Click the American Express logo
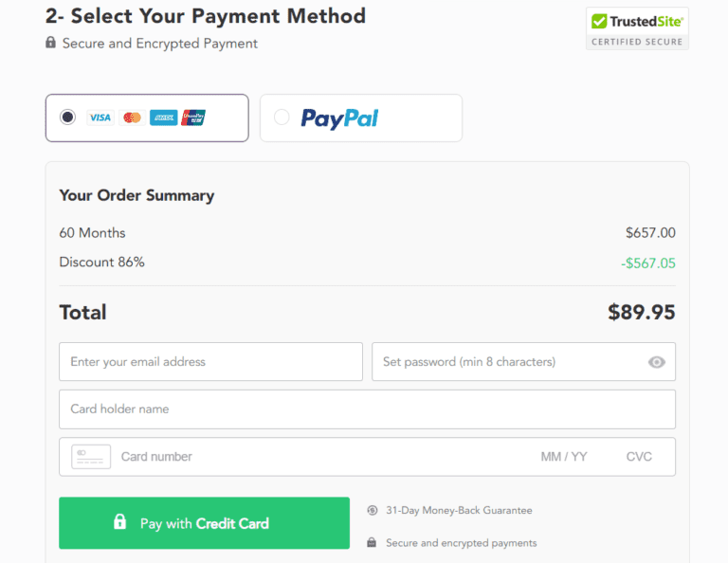728x563 pixels. coord(163,118)
